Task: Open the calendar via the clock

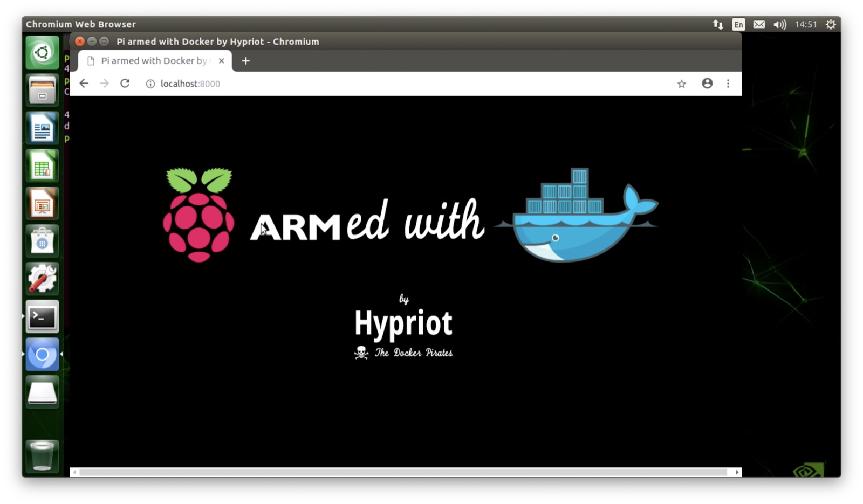Action: click(806, 24)
